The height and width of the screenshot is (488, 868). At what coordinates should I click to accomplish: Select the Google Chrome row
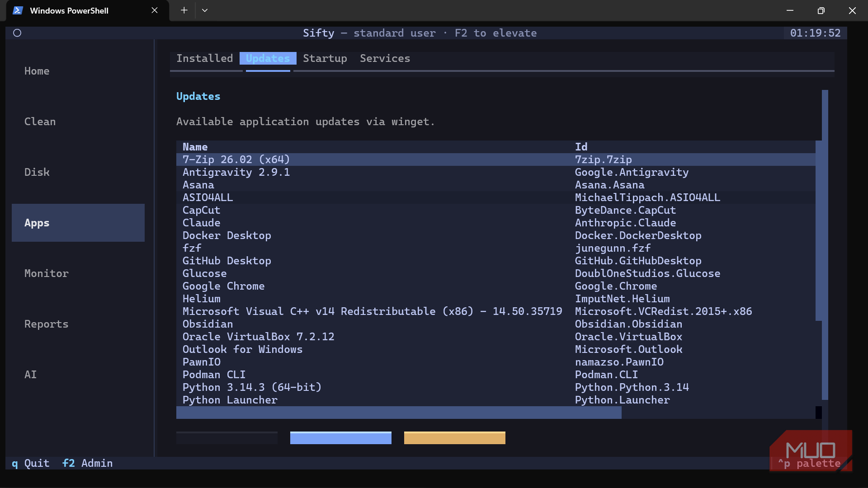tap(496, 286)
